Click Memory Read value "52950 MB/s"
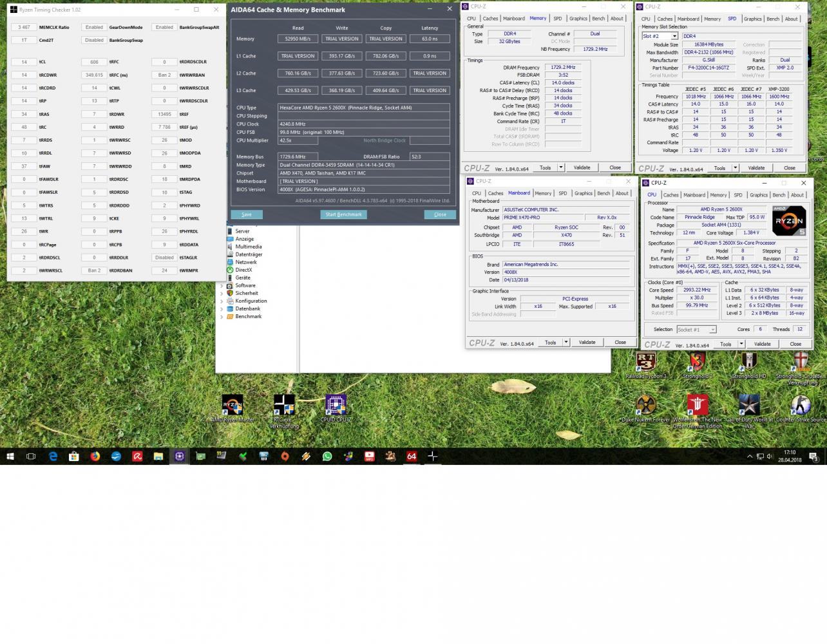The width and height of the screenshot is (827, 644). pos(298,39)
